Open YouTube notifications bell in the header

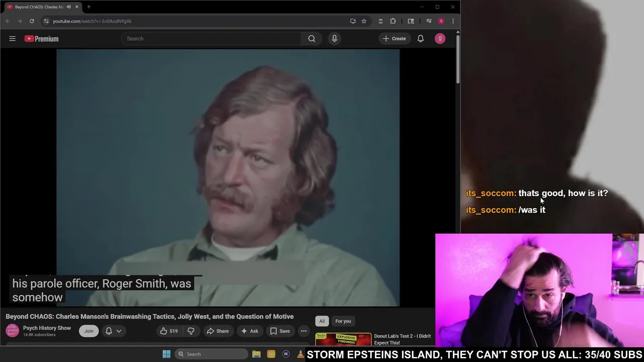point(421,39)
